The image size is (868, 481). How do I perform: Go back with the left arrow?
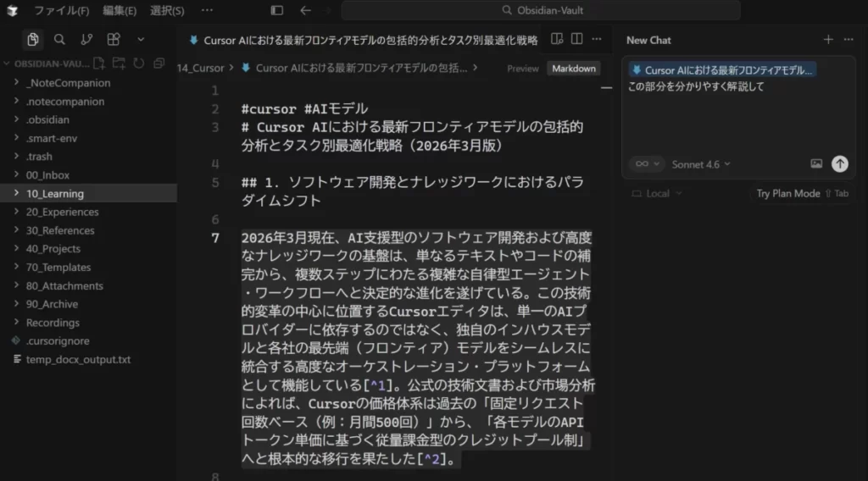305,10
